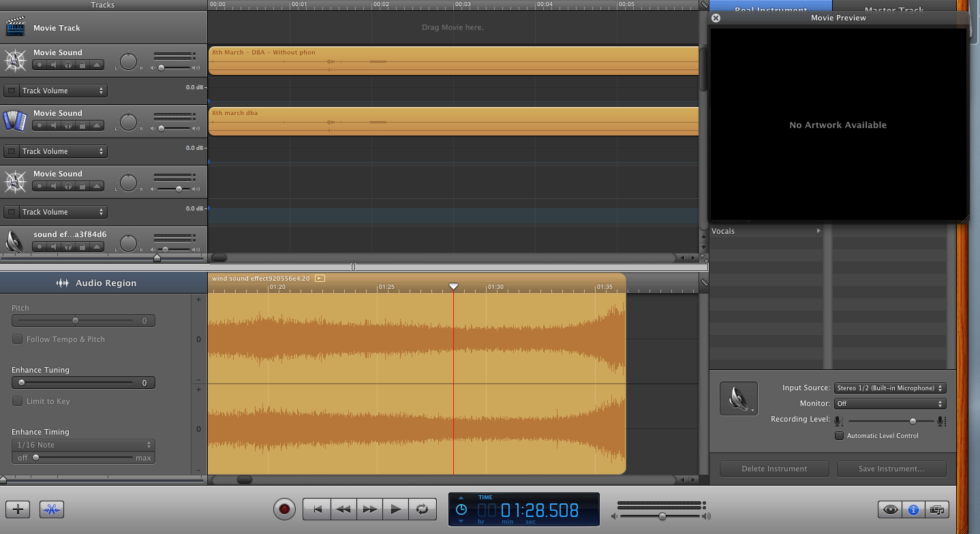Play the wind sound effect region preview icon
This screenshot has width=980, height=534.
pyautogui.click(x=320, y=278)
